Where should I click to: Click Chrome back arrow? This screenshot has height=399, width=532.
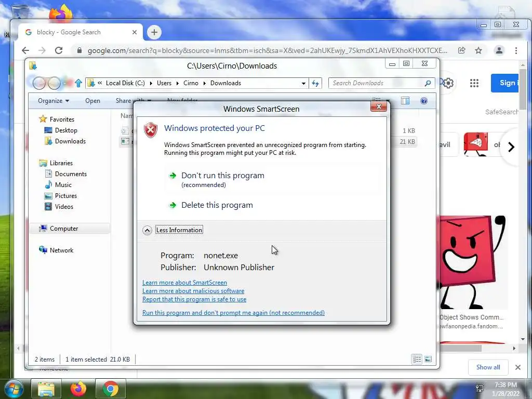click(x=25, y=50)
